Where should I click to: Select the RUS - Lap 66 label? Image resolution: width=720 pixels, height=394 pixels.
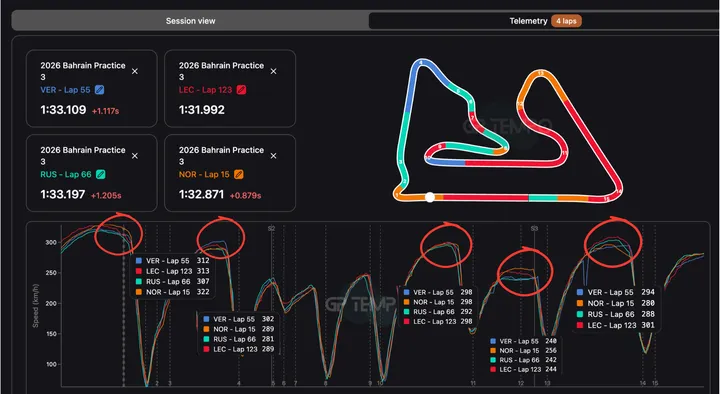[66, 174]
